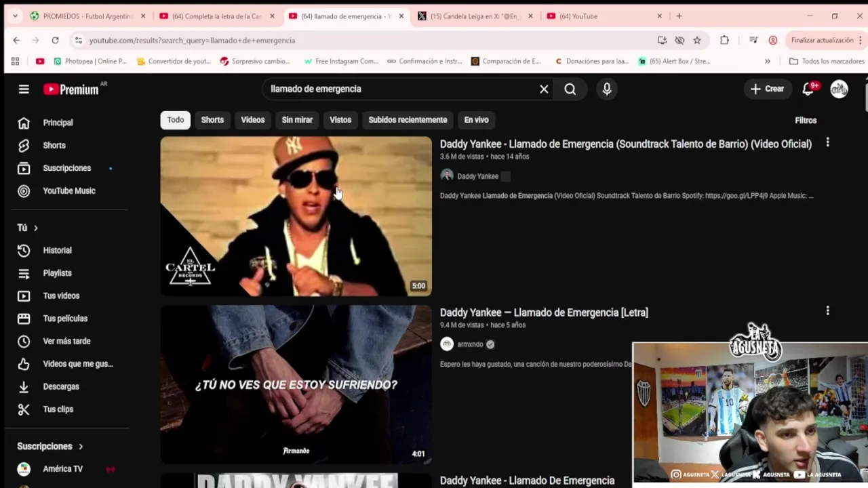Select the Videos filter chip
The image size is (868, 488).
pos(253,120)
